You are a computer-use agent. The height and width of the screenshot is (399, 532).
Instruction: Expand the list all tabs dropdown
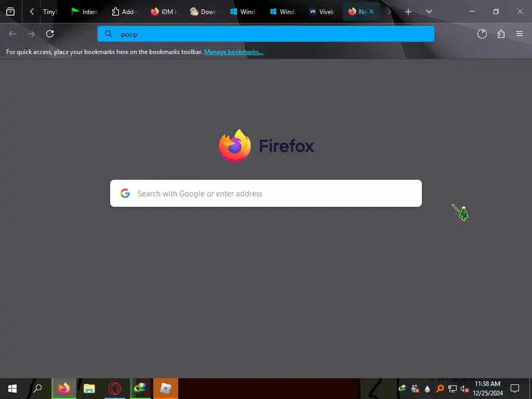coord(429,11)
